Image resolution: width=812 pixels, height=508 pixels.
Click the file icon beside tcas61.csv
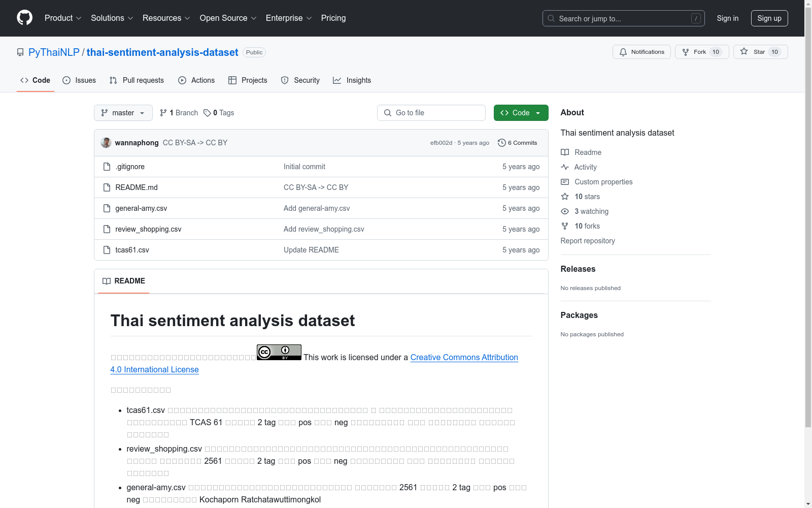tap(107, 250)
